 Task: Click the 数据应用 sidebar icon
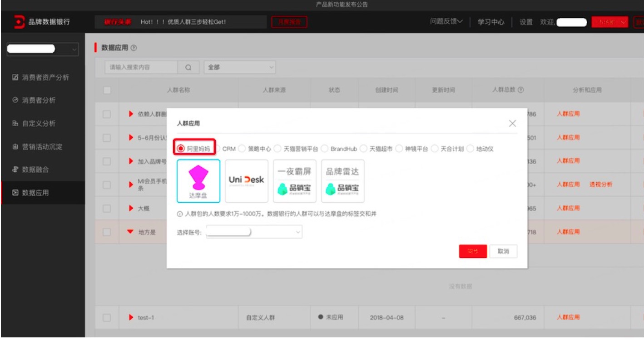[x=15, y=193]
